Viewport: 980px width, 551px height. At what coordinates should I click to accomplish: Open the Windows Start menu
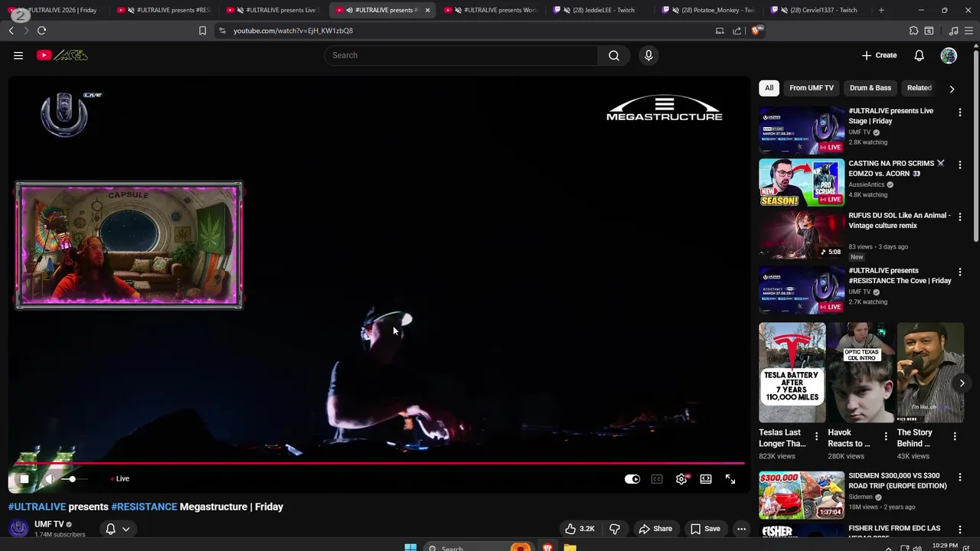(x=410, y=547)
